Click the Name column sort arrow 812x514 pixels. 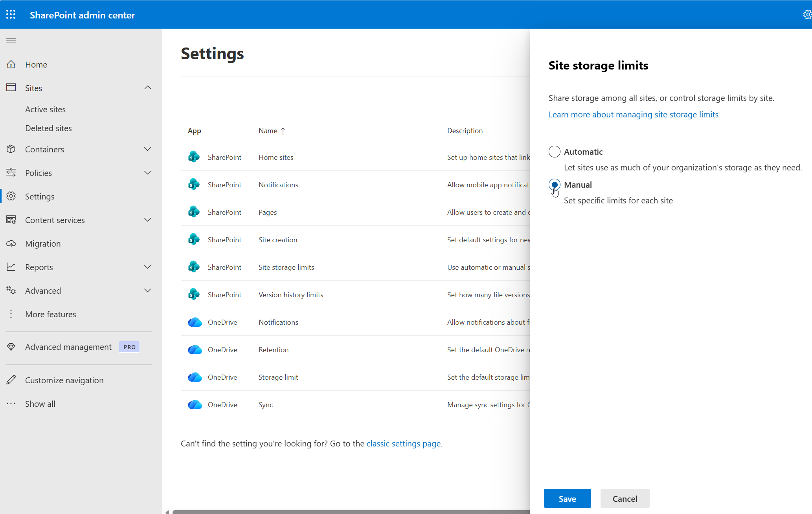[283, 131]
